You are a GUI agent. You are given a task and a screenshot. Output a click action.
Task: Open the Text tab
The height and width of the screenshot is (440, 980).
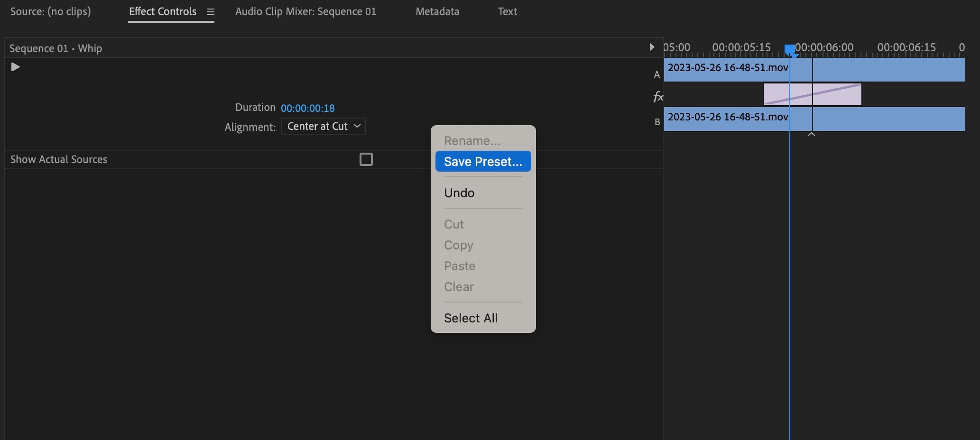pyautogui.click(x=508, y=11)
